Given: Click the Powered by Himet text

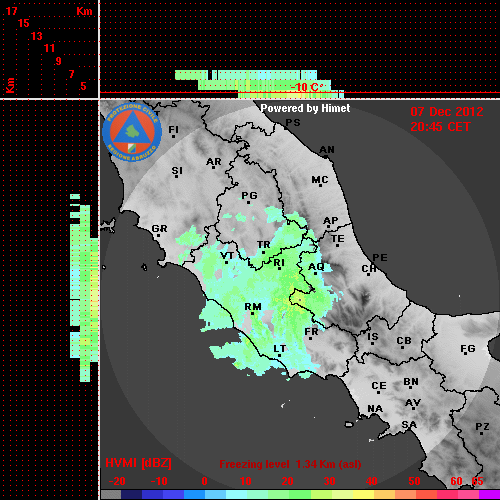Looking at the screenshot, I should (305, 108).
